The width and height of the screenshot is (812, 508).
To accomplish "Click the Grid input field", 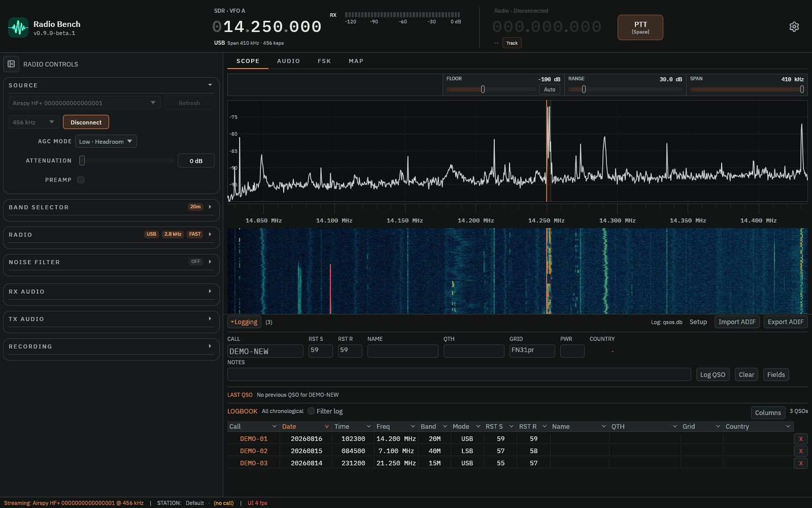I will point(532,351).
